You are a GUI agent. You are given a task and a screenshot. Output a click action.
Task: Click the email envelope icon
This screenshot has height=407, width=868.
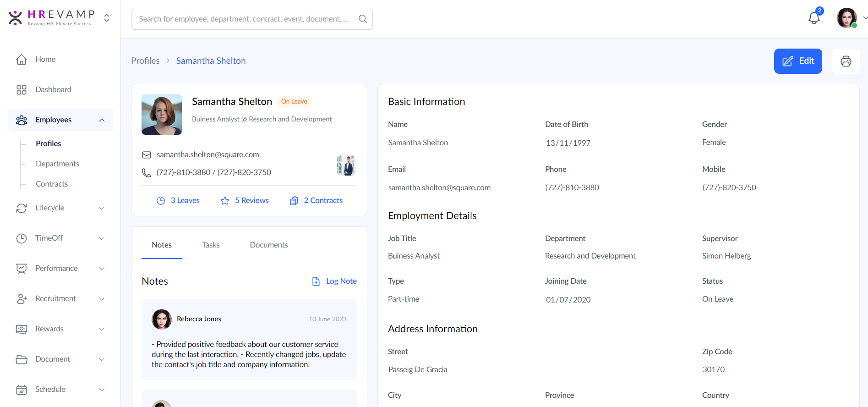click(147, 155)
